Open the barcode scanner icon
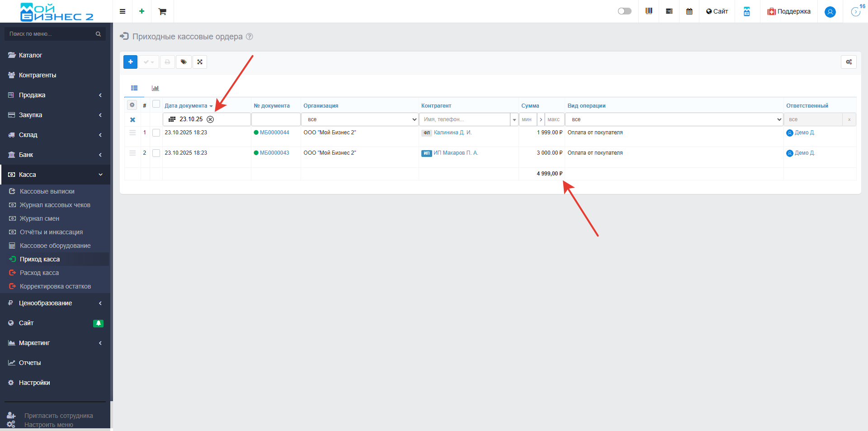The height and width of the screenshot is (431, 868). pos(649,11)
